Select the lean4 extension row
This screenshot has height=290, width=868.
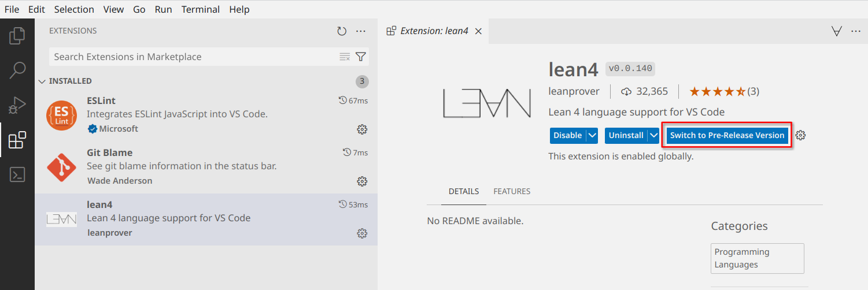coord(206,220)
